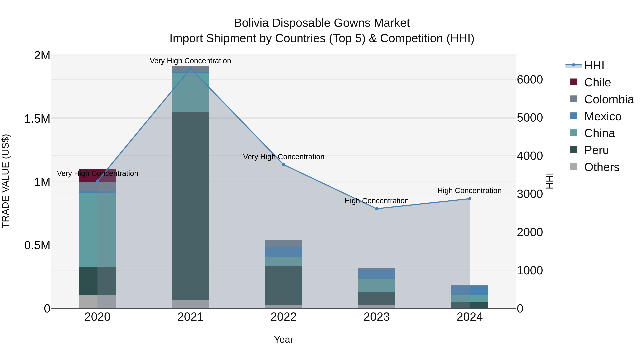
Task: Click the HHI data point for 2020
Action: 97,181
